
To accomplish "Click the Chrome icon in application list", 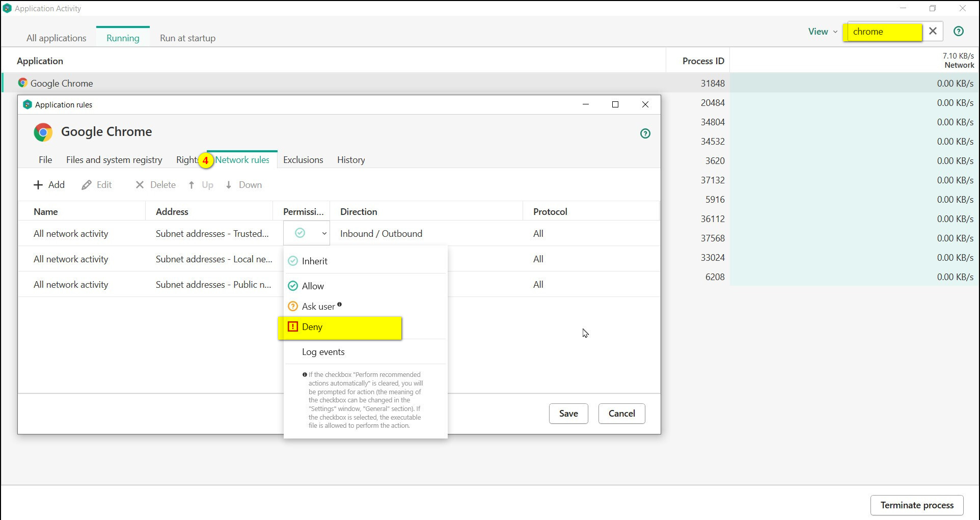I will [x=22, y=83].
